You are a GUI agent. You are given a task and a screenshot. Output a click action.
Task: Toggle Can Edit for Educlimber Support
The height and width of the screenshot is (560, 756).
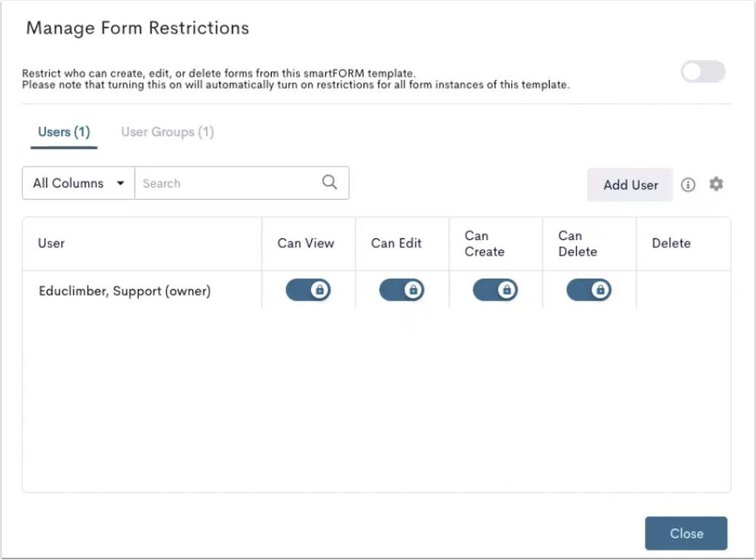pyautogui.click(x=401, y=290)
